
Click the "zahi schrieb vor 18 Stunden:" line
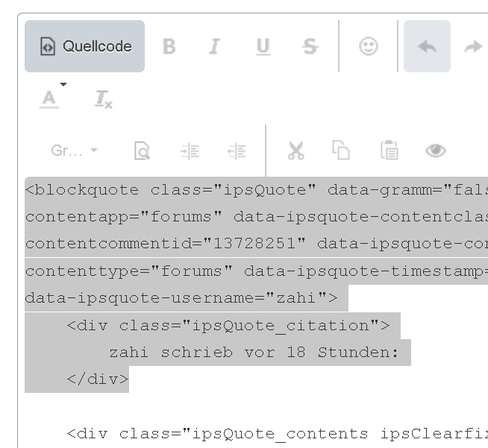point(254,353)
